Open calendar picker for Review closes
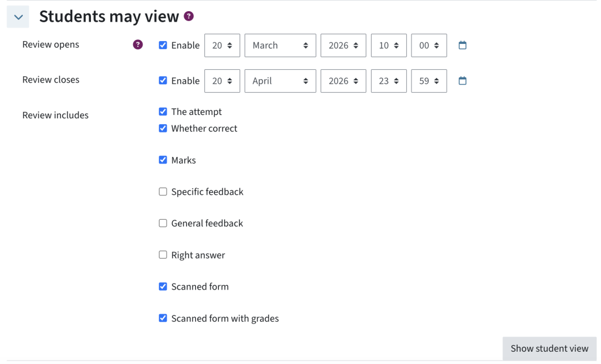The width and height of the screenshot is (601, 364). pyautogui.click(x=462, y=81)
